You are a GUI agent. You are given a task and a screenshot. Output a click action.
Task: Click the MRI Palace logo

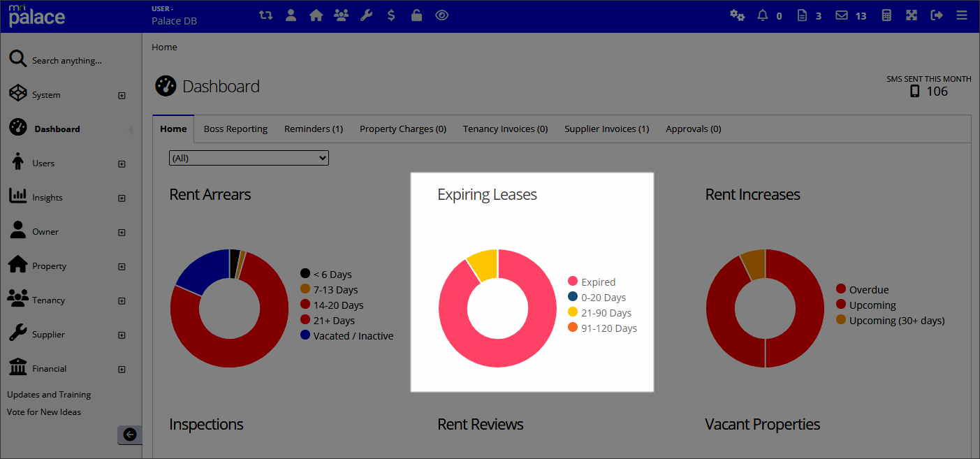(x=36, y=15)
